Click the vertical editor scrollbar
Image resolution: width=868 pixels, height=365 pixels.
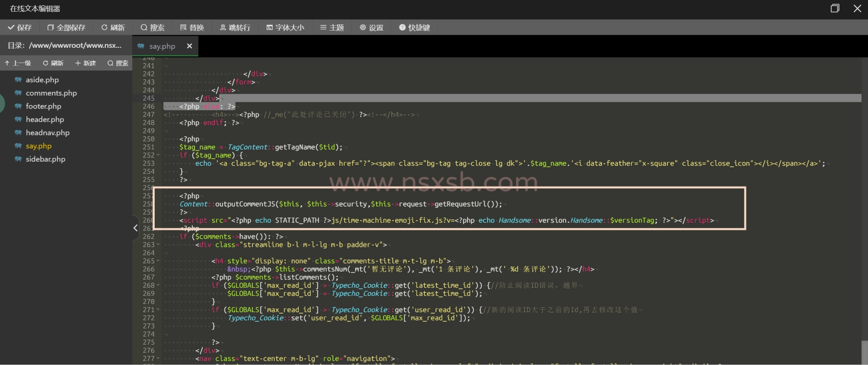(864, 352)
